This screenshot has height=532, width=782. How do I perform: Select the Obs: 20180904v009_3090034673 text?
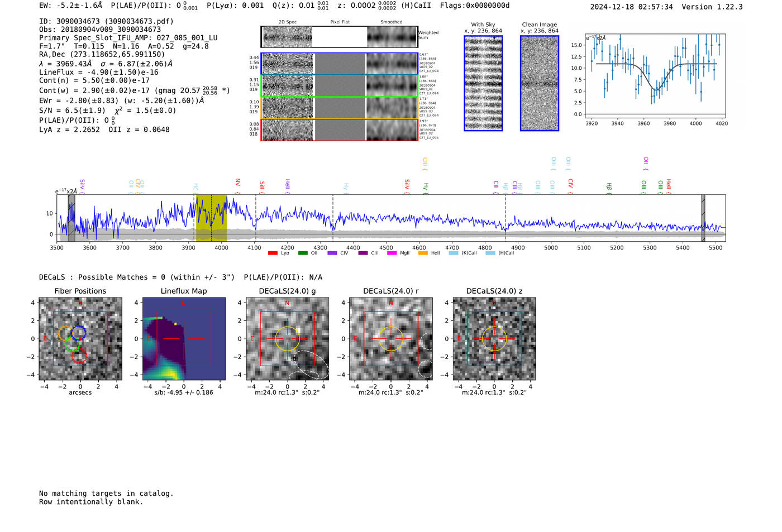pos(100,29)
